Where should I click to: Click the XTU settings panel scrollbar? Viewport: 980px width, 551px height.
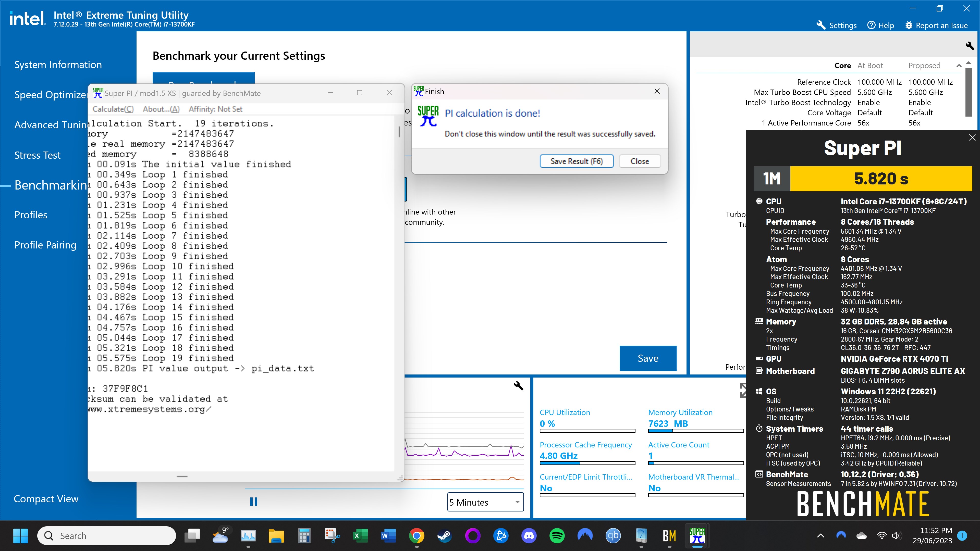click(x=969, y=92)
